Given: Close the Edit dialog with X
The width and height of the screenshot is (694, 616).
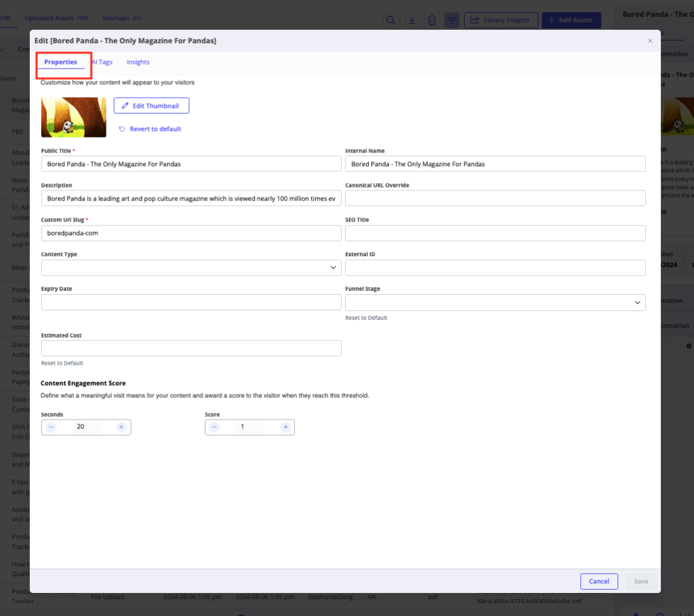Looking at the screenshot, I should [650, 41].
